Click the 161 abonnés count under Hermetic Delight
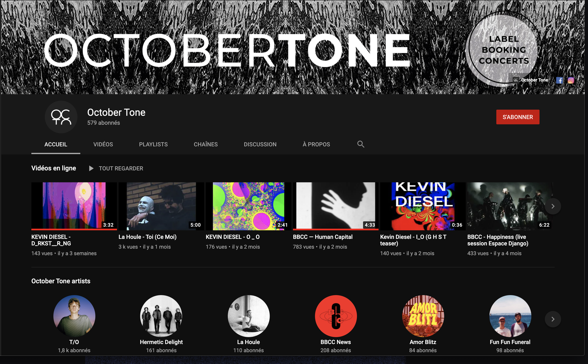 point(161,350)
